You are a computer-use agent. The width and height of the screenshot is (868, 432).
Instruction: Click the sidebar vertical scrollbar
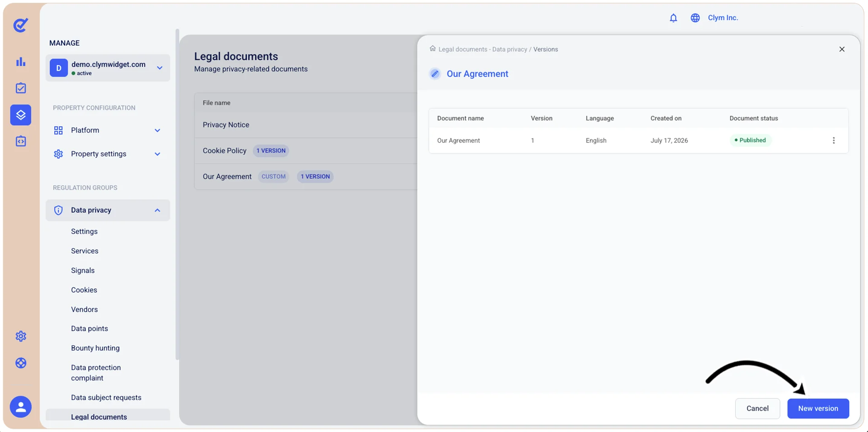click(x=177, y=195)
